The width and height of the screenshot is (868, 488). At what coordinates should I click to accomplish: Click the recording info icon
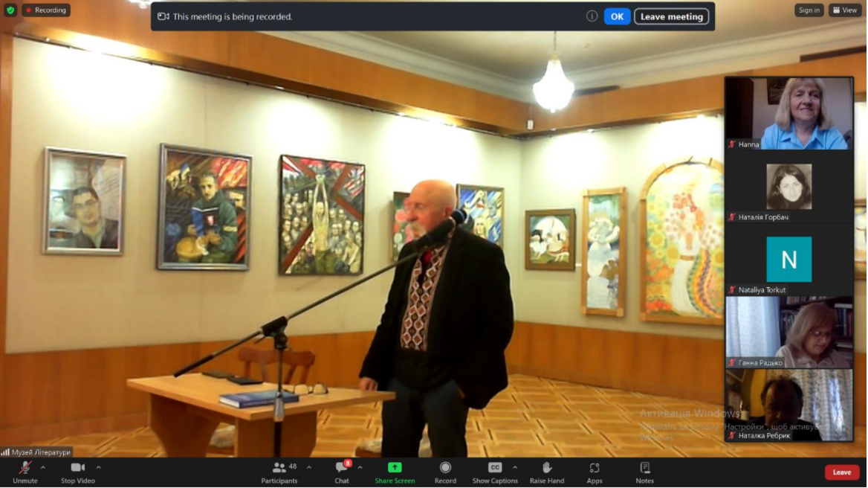pyautogui.click(x=592, y=16)
